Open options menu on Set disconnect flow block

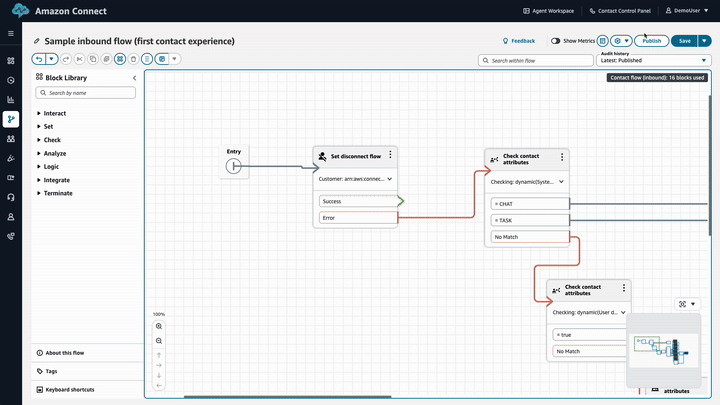[390, 156]
